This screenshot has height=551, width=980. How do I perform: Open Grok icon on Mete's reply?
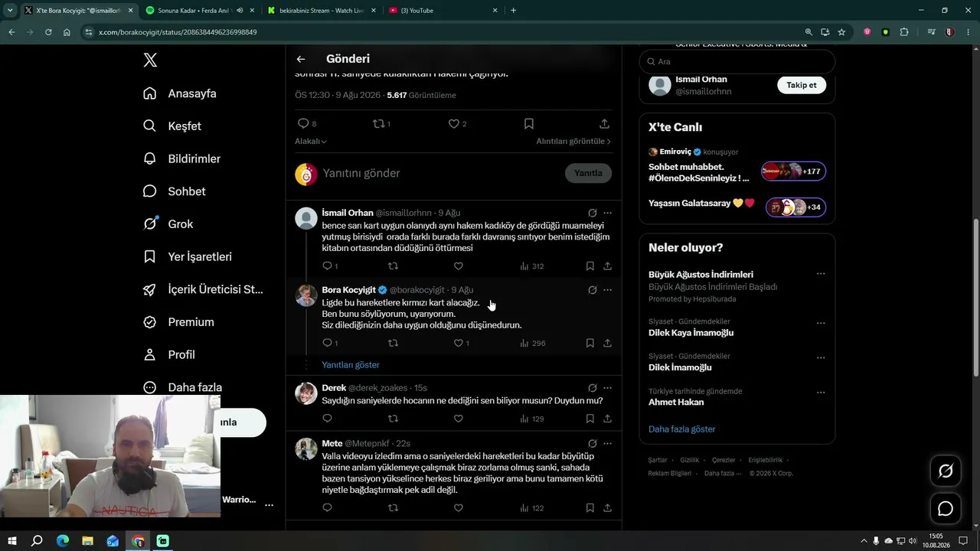(x=592, y=443)
